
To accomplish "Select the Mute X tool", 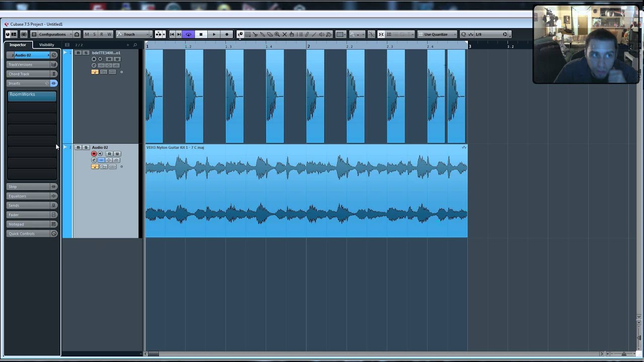I will pos(284,34).
